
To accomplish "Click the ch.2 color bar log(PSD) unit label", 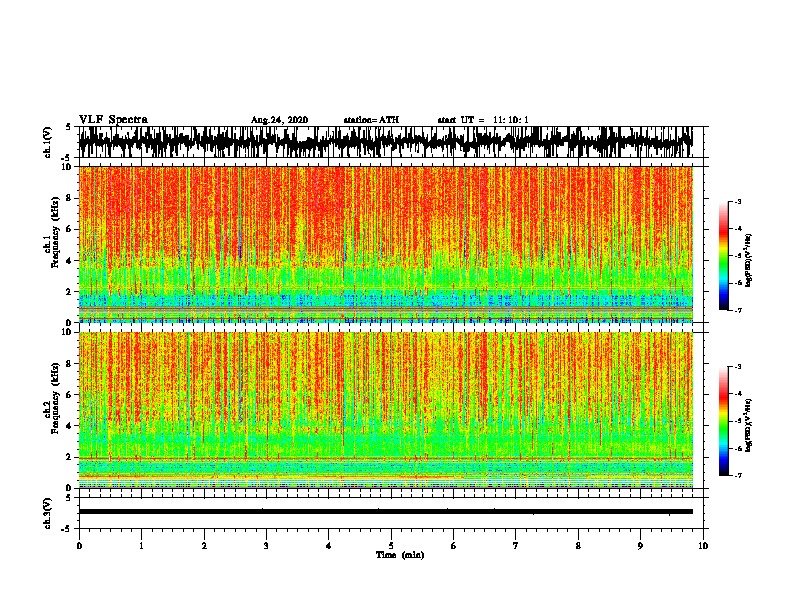I will click(749, 425).
